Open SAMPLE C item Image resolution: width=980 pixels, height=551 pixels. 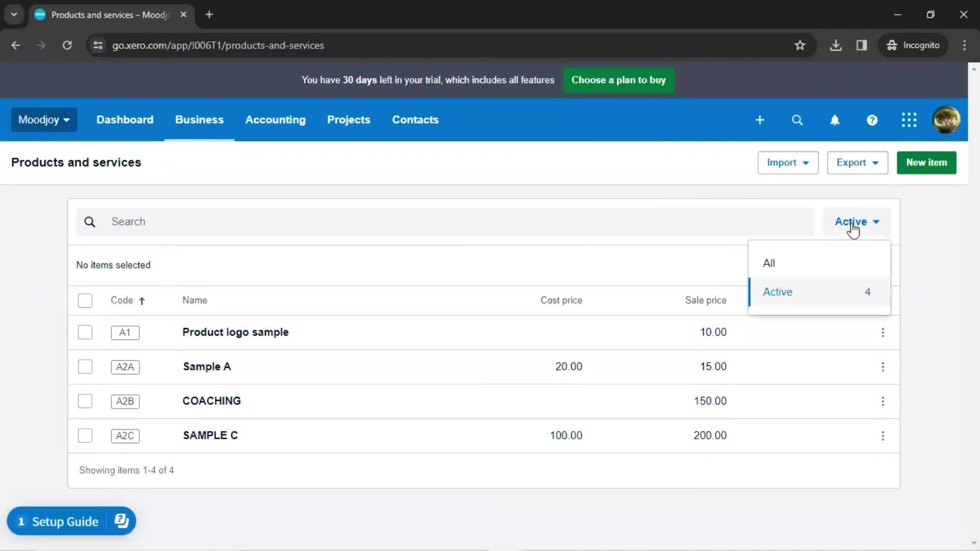click(210, 435)
